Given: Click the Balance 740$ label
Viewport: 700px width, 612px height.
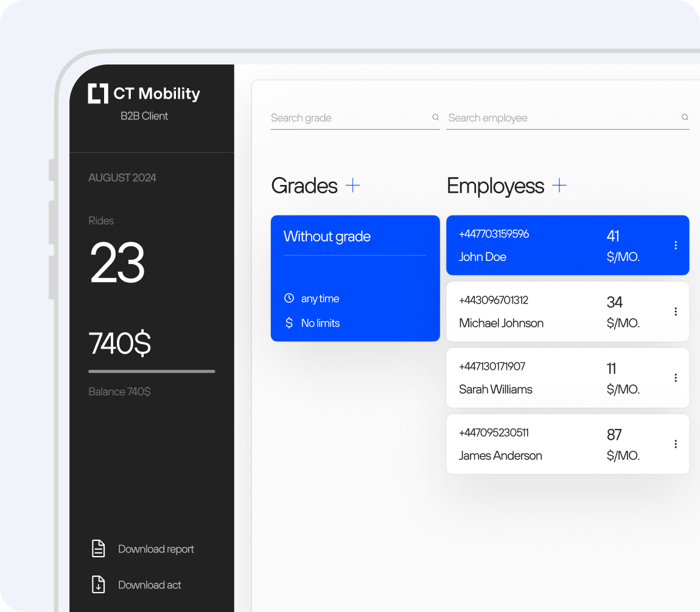Looking at the screenshot, I should click(119, 392).
